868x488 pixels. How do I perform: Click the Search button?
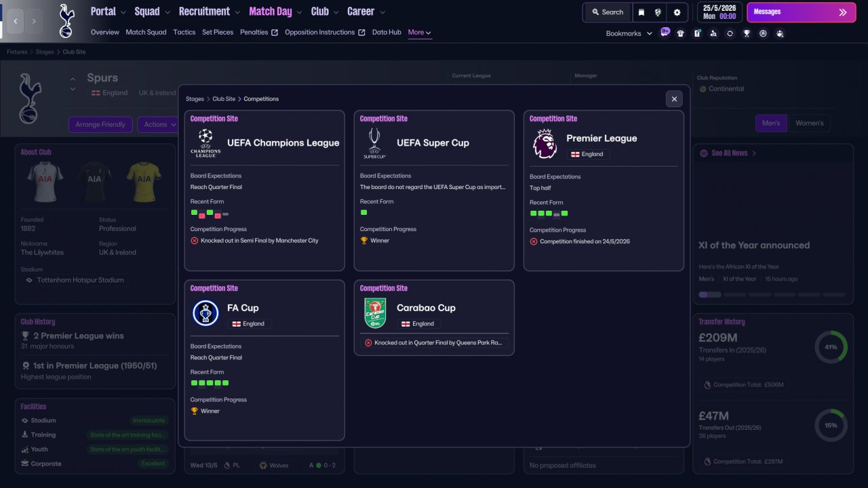click(607, 12)
